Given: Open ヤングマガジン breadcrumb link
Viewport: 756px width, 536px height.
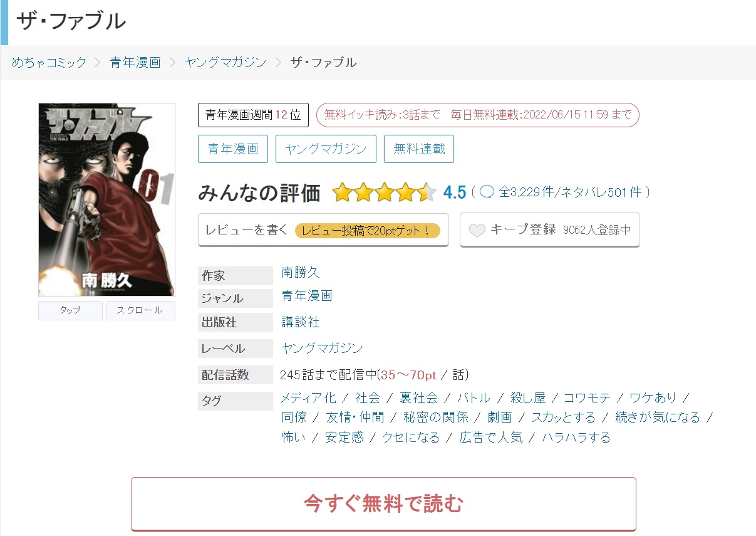Looking at the screenshot, I should [x=225, y=62].
